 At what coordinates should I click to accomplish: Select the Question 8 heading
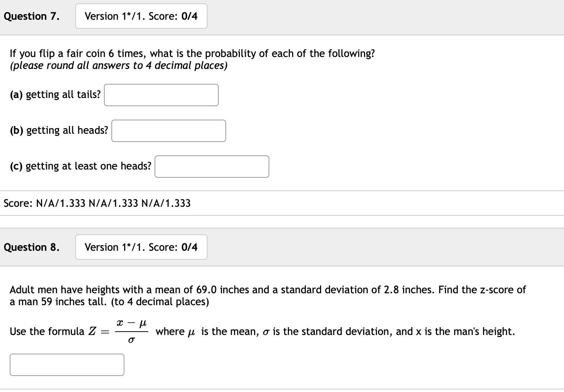point(31,247)
